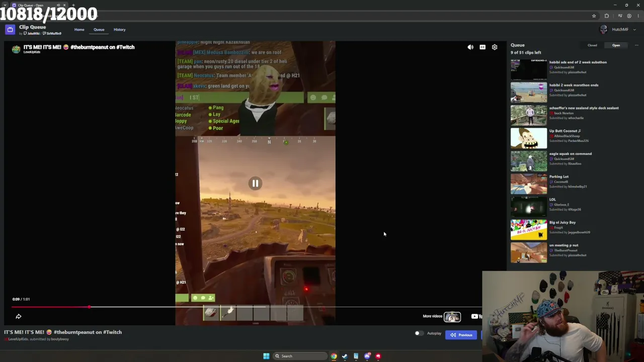Click the CoconutB channel under Parking Lot
Viewport: 644px width, 362px height.
[x=561, y=182]
